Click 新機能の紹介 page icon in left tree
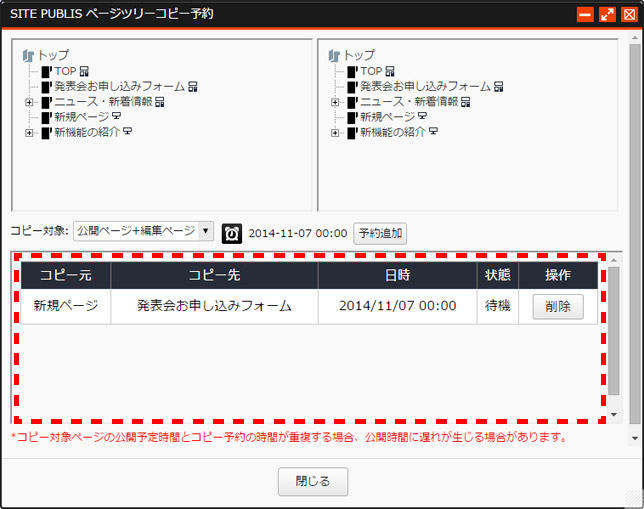Image resolution: width=644 pixels, height=509 pixels. click(46, 133)
